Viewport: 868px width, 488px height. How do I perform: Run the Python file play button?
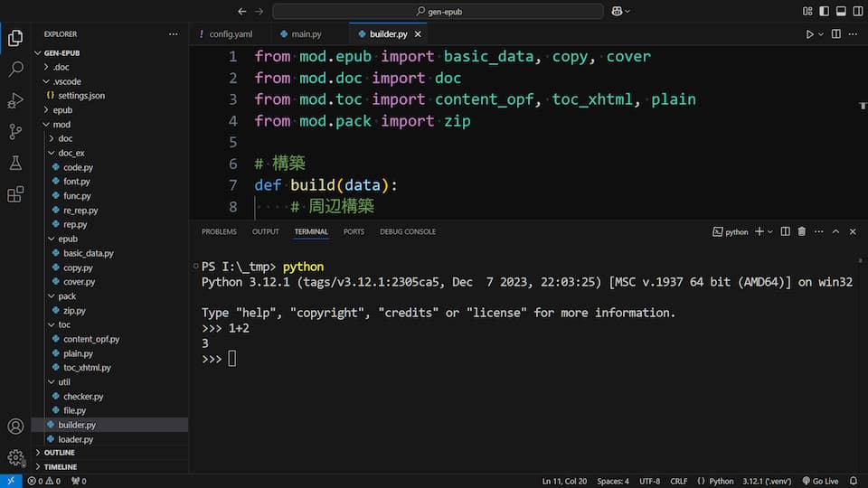click(x=809, y=34)
